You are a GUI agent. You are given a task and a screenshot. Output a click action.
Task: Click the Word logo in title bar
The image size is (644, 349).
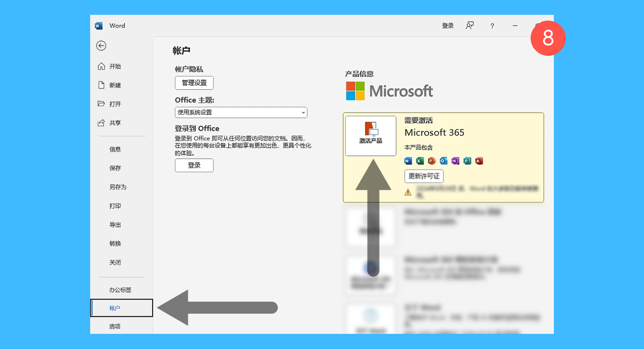[x=99, y=26]
